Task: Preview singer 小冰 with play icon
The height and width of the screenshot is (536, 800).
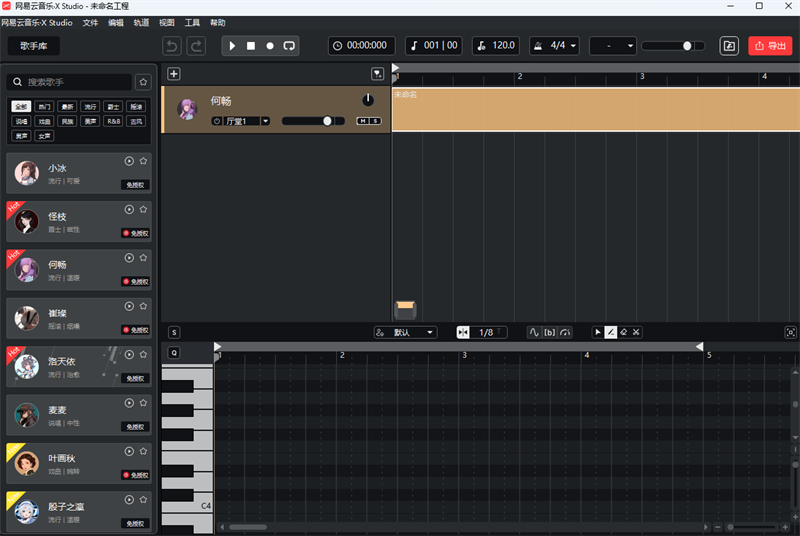Action: coord(129,161)
